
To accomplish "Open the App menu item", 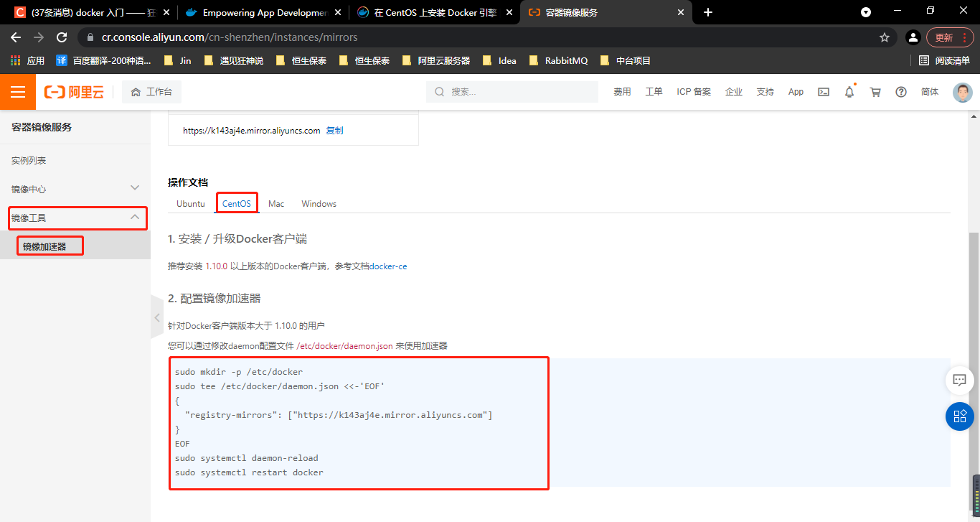I will click(x=796, y=92).
